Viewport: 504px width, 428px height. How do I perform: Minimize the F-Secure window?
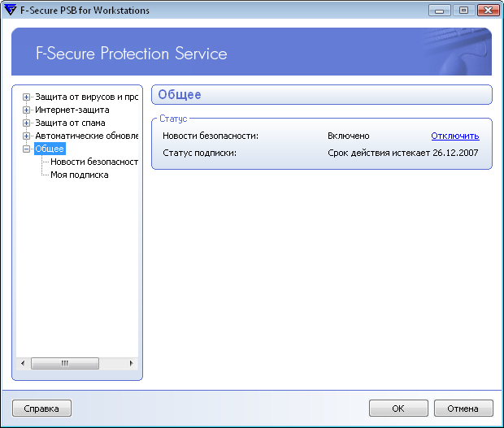pyautogui.click(x=440, y=11)
